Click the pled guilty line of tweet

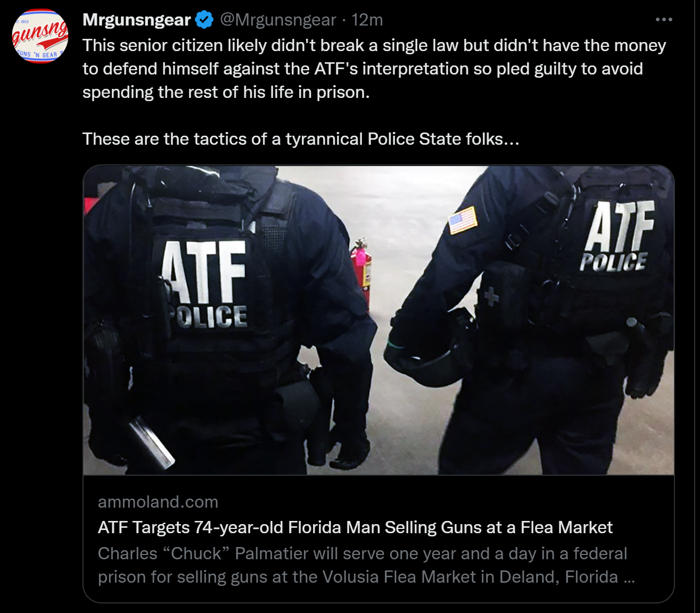(363, 69)
